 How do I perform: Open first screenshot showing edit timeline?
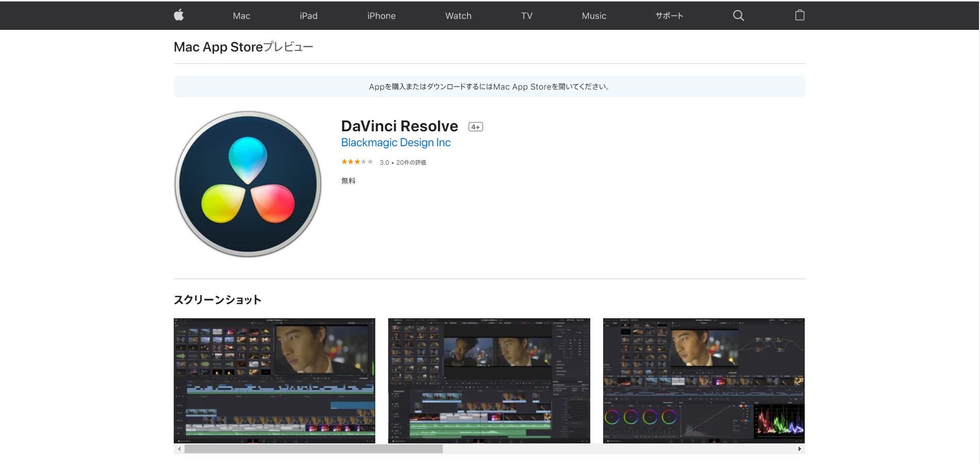point(274,381)
